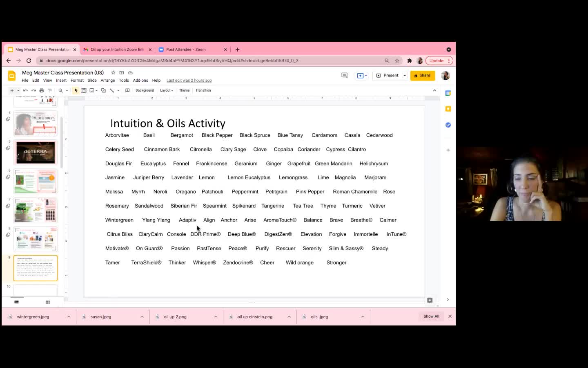The height and width of the screenshot is (368, 588).
Task: Switch to Oil up your Intuition Zoom tab
Action: pyautogui.click(x=117, y=49)
